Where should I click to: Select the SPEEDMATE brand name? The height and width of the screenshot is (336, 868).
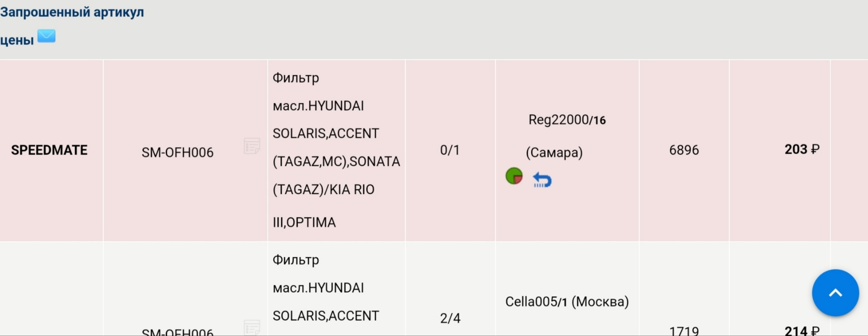click(49, 150)
